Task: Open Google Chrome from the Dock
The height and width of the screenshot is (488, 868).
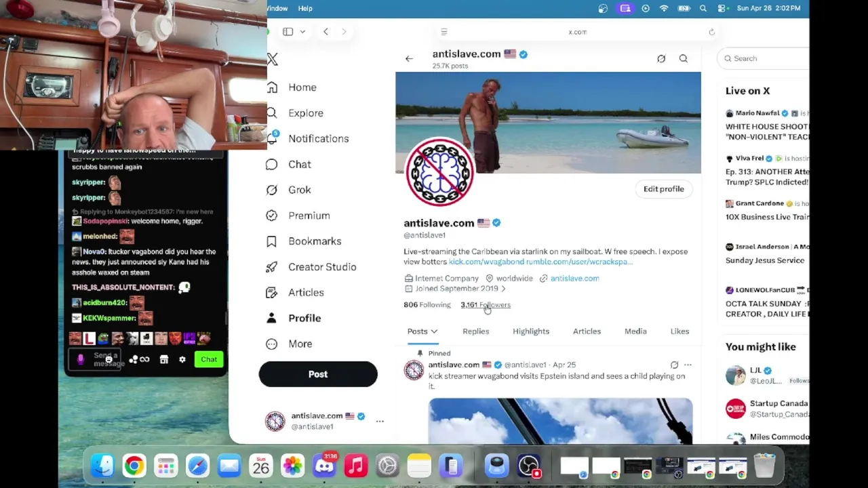Action: 134,466
